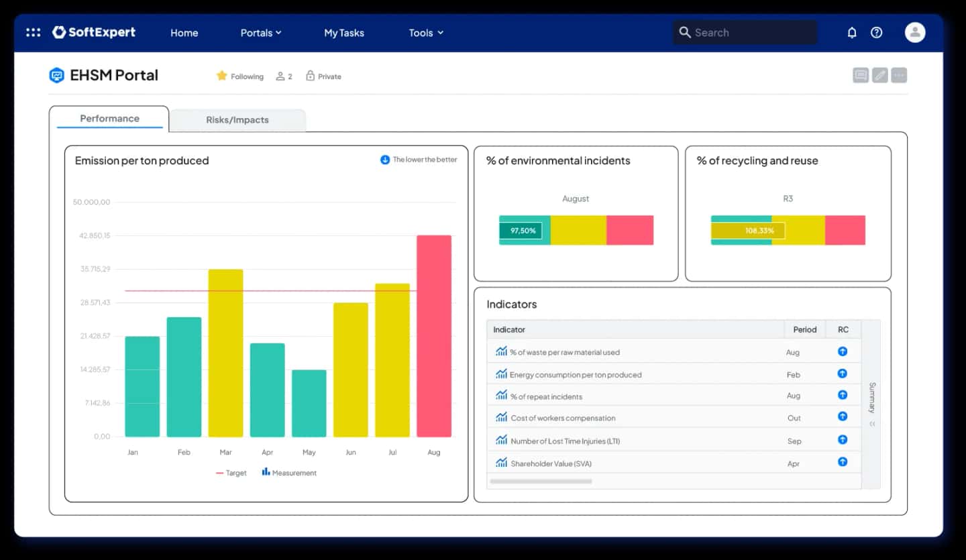The width and height of the screenshot is (966, 560).
Task: Open the portal comments icon
Action: pos(860,75)
